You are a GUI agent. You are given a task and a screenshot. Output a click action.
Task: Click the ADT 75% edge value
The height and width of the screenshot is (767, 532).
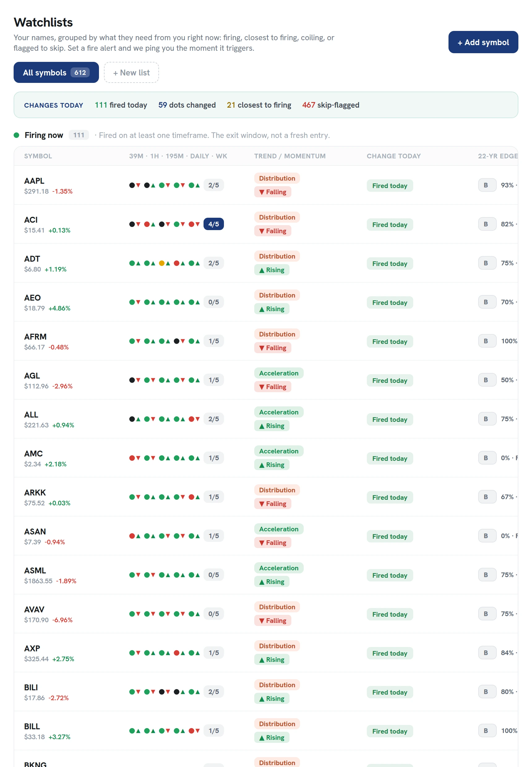pyautogui.click(x=507, y=263)
